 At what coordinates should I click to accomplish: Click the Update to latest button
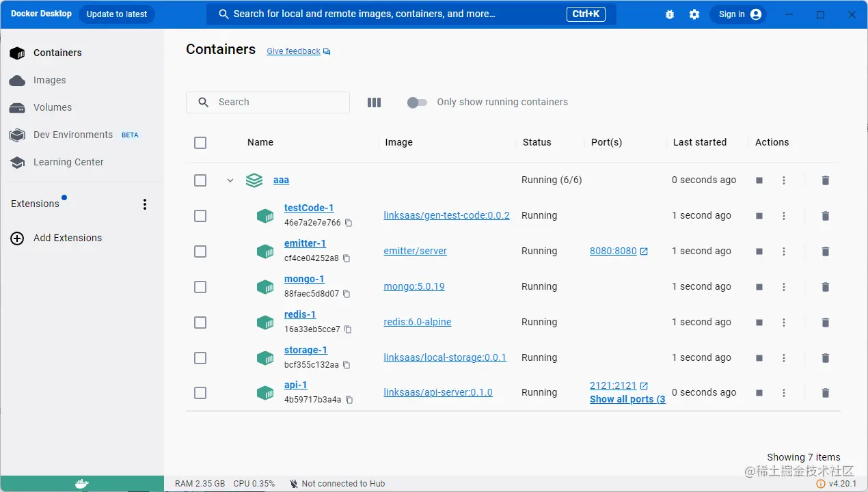click(117, 14)
